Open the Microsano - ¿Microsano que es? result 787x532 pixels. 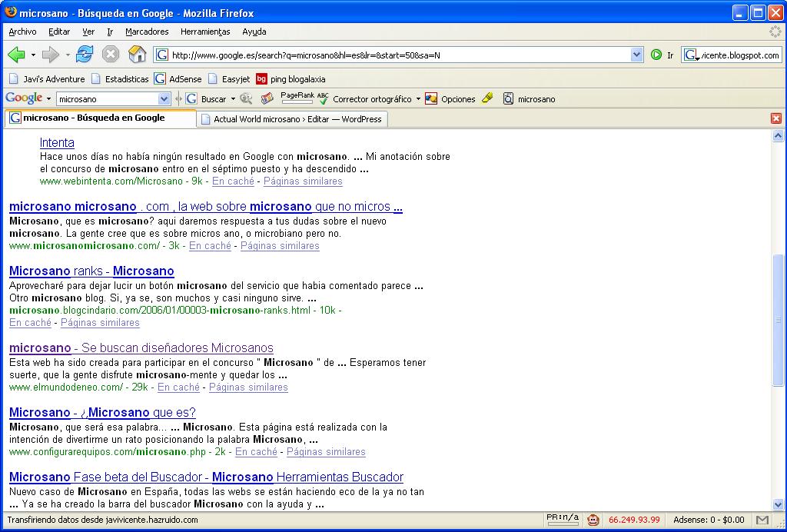click(102, 413)
